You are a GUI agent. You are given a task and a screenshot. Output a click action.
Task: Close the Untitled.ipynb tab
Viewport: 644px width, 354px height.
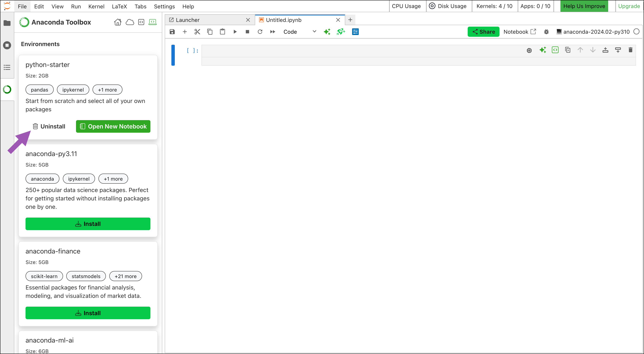(338, 20)
